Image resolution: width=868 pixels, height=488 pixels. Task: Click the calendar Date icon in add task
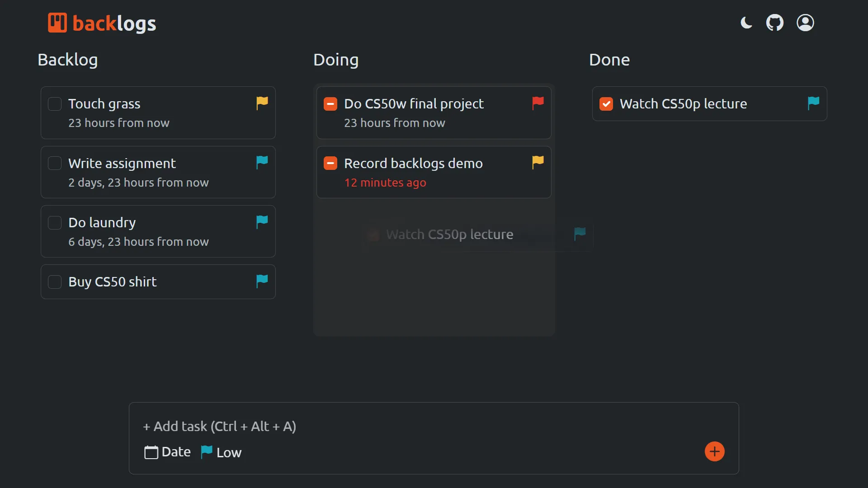point(151,452)
